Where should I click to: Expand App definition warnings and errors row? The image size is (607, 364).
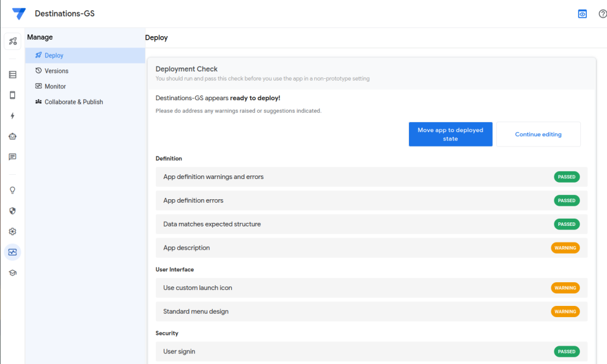click(372, 177)
